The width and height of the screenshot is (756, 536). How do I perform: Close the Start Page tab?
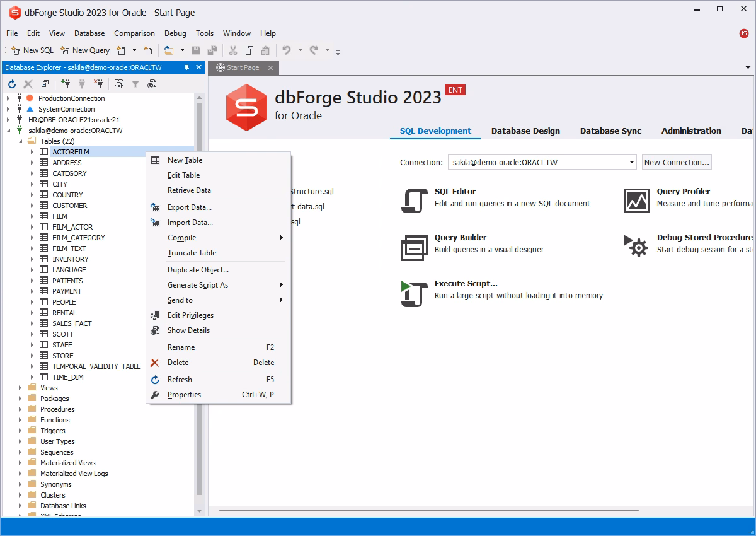pos(270,67)
